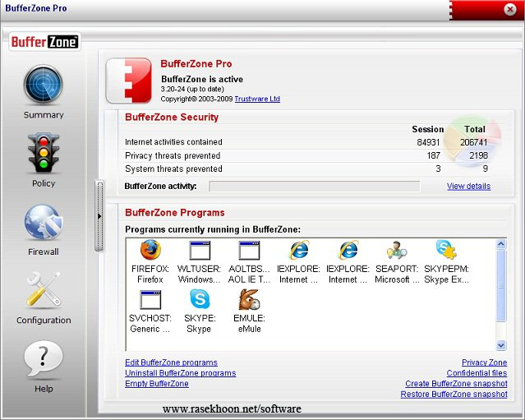
Task: Click Uninstall BufferZone programs link
Action: pyautogui.click(x=181, y=373)
